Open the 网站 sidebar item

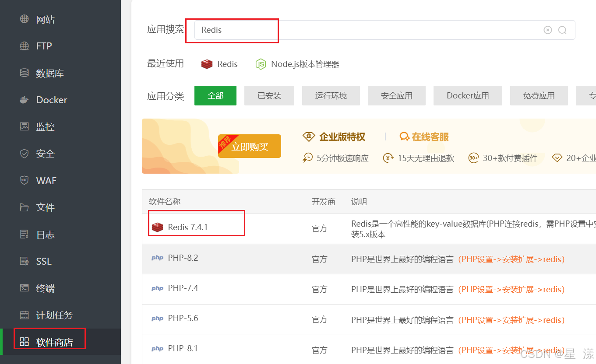[45, 19]
